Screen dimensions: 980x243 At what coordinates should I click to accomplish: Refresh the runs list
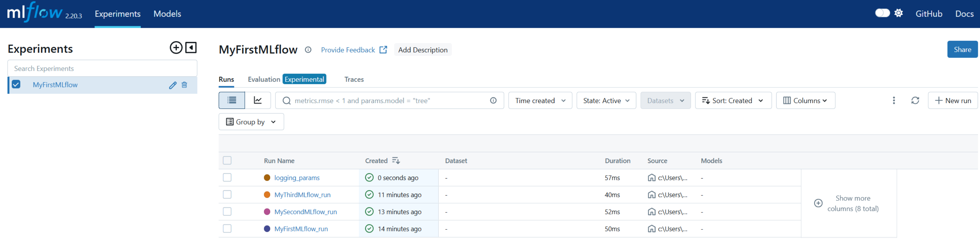click(x=915, y=100)
